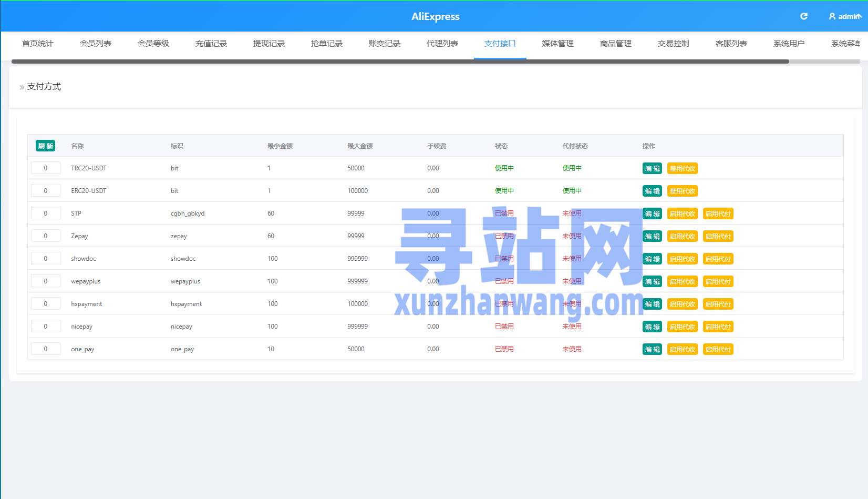The image size is (868, 499).
Task: Open the 代理列表 tab
Action: (x=442, y=44)
